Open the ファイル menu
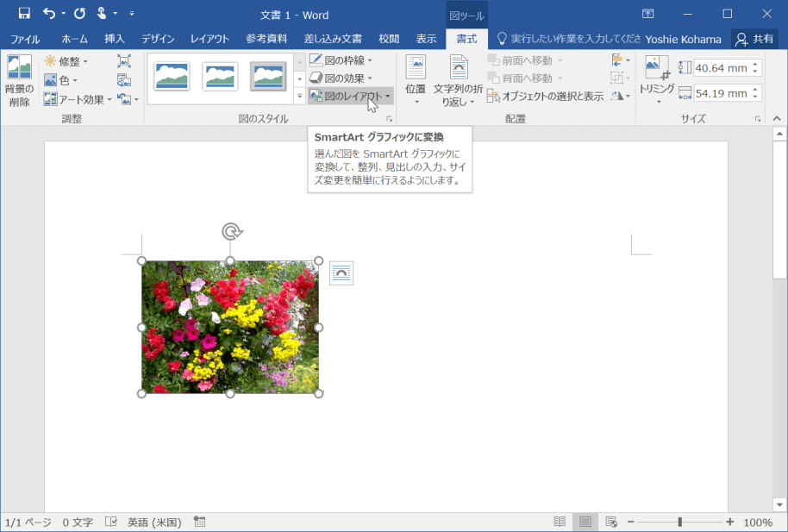 click(x=24, y=38)
